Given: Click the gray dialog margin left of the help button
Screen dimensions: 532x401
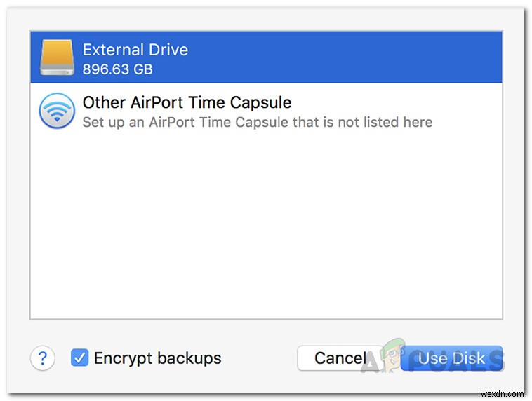Looking at the screenshot, I should pos(18,358).
